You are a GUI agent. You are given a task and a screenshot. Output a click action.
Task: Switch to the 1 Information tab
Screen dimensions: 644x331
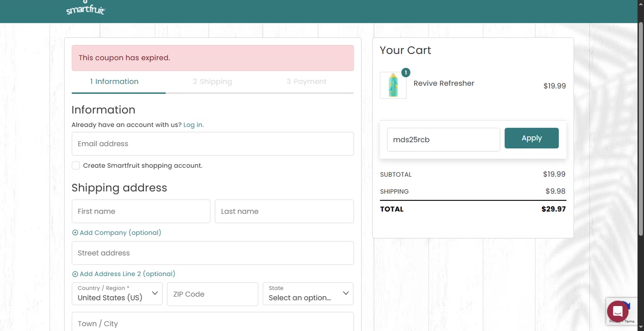[114, 82]
